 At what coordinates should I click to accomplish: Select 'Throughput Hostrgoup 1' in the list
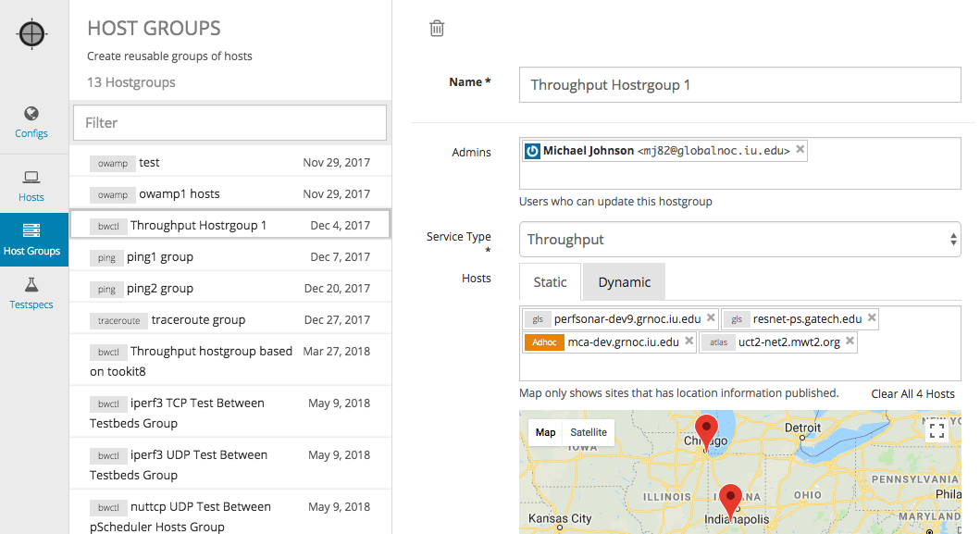coord(230,225)
